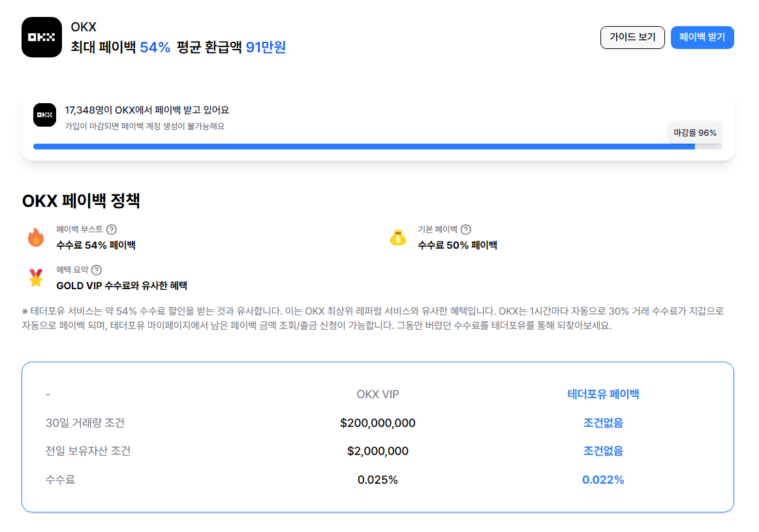Viewport: 759px width, 532px height.
Task: Click the 혜택 요약 label
Action: click(72, 270)
